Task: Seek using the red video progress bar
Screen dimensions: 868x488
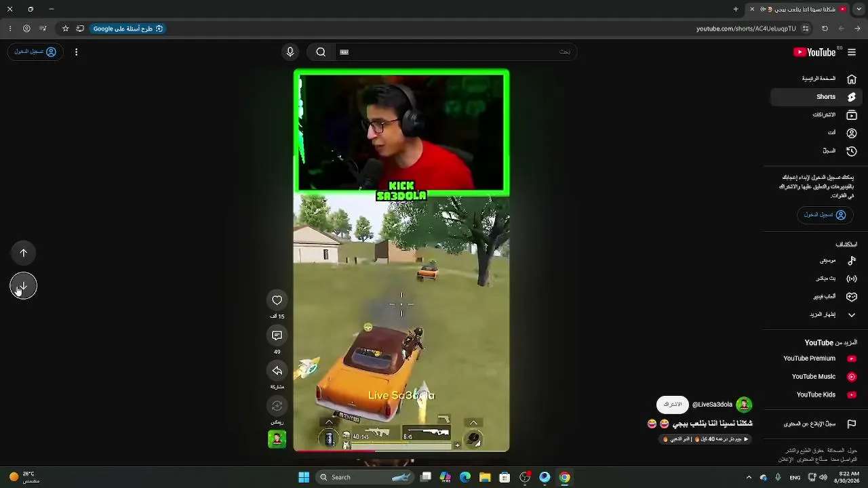Action: click(401, 451)
